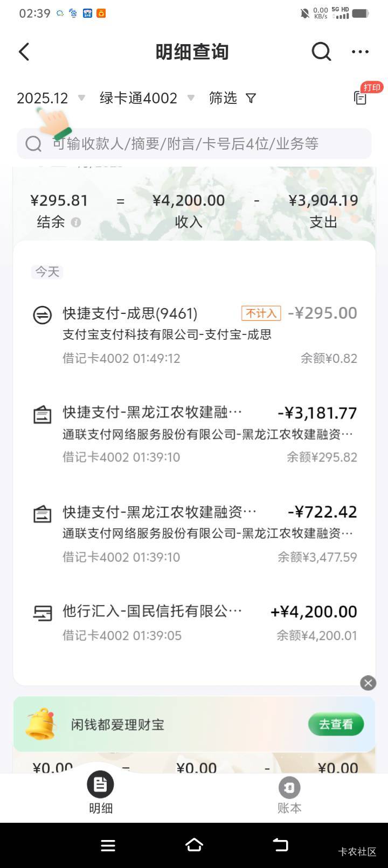Screen dimensions: 388x868
Task: Tap the Android back navigation icon
Action: [280, 845]
